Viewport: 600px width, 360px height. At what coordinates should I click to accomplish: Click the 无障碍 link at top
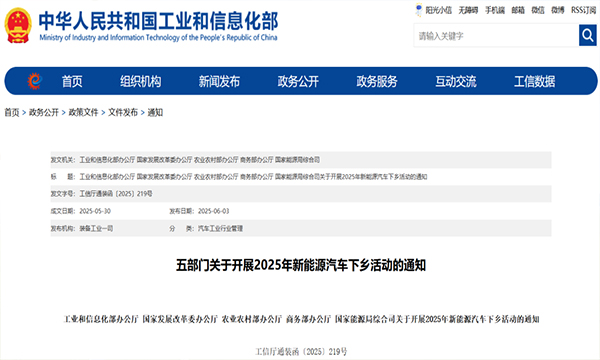pyautogui.click(x=468, y=10)
